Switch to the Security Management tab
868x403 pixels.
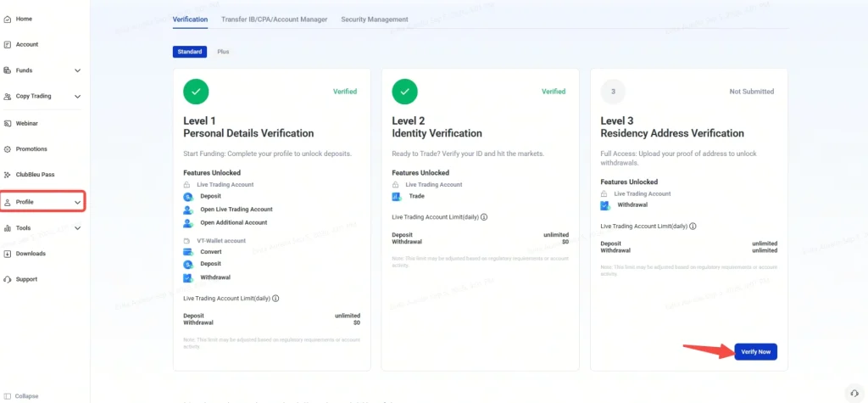pyautogui.click(x=375, y=20)
